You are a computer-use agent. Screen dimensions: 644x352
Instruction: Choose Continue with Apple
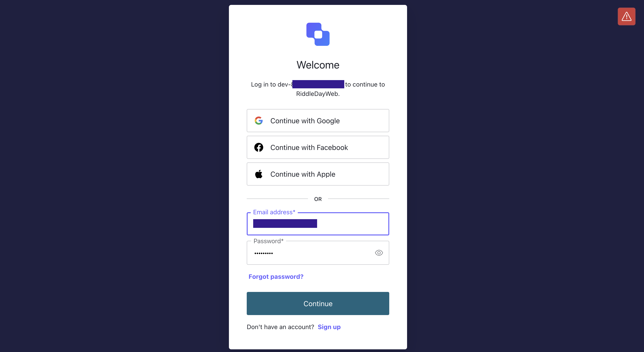coord(318,174)
